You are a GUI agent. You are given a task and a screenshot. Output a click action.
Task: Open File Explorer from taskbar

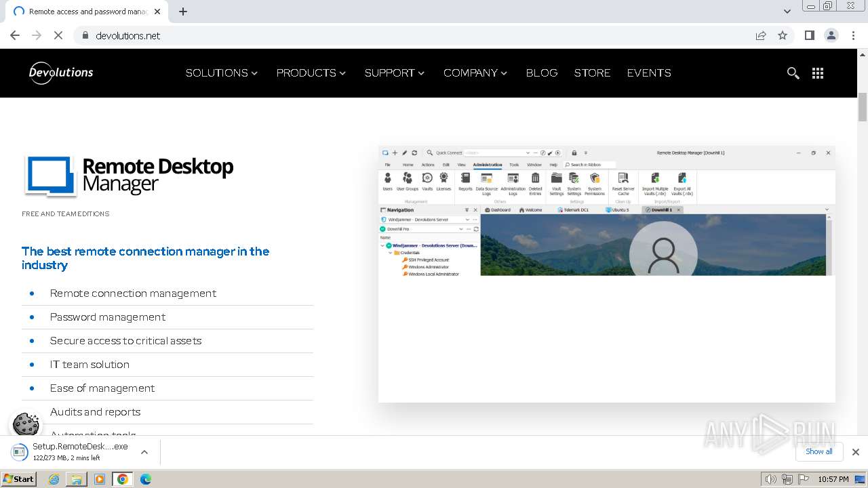(x=77, y=479)
